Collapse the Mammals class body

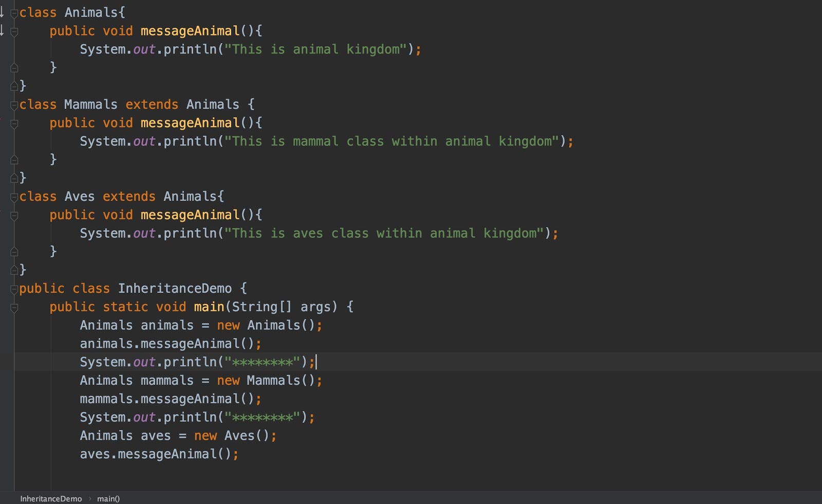(14, 104)
